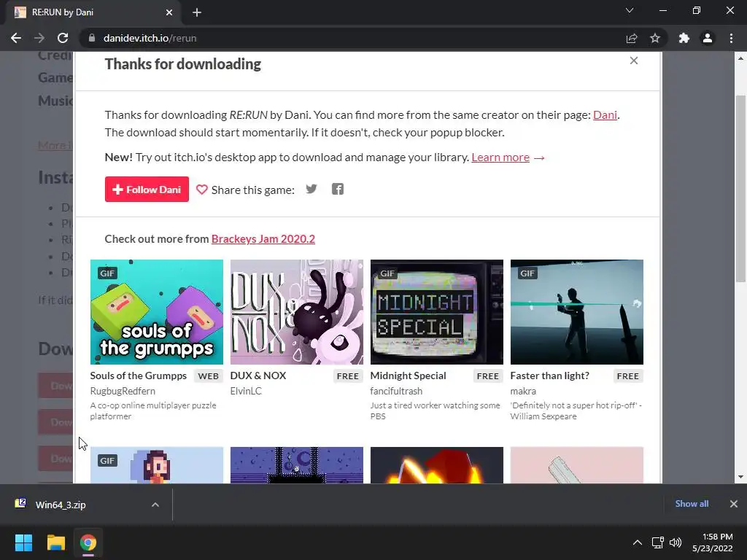Bookmark this tab with the star icon

click(x=655, y=38)
